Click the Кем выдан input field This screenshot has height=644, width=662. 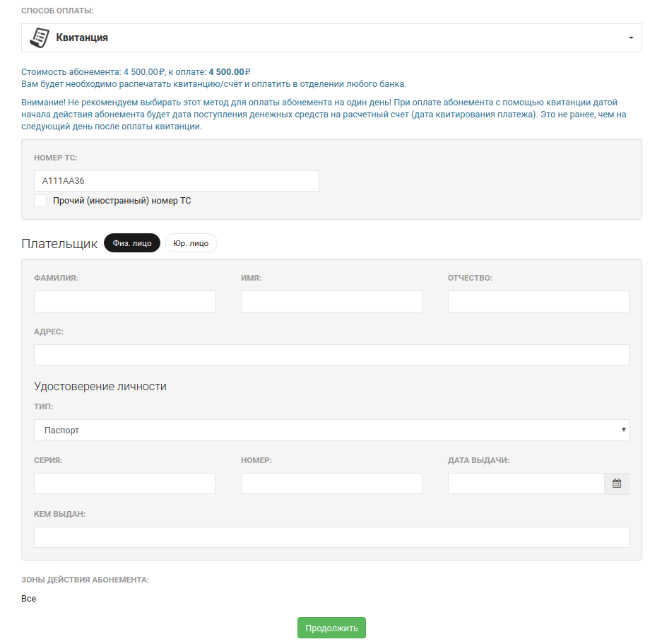(x=331, y=537)
